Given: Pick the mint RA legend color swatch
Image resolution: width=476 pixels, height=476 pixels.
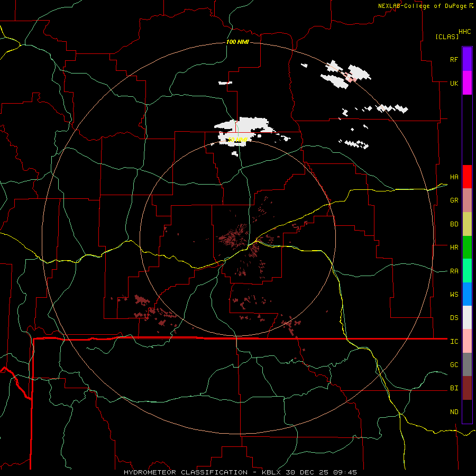Looking at the screenshot, I should (x=467, y=271).
